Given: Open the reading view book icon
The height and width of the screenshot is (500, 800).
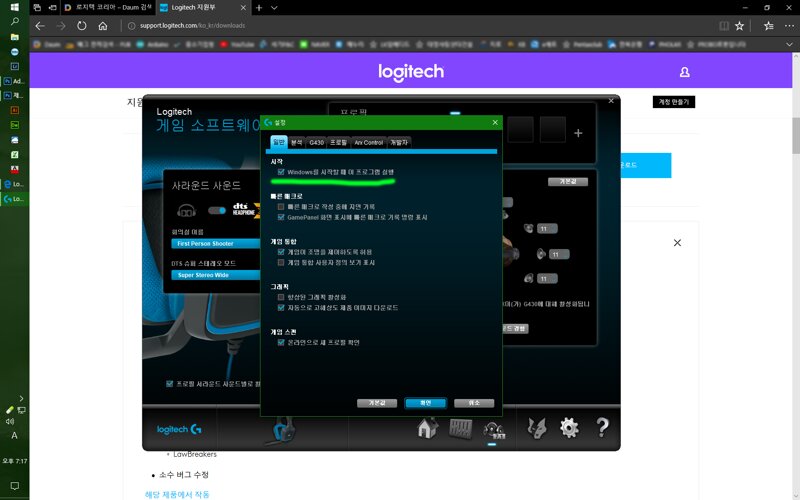Looking at the screenshot, I should coord(724,26).
